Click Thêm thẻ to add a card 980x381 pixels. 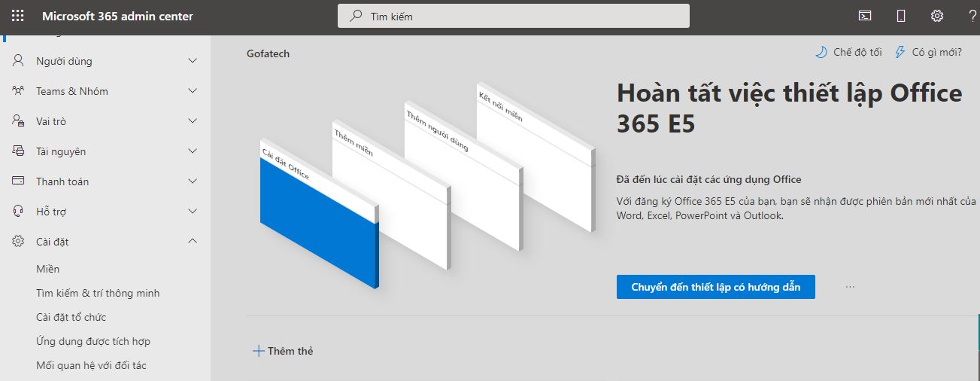(283, 351)
